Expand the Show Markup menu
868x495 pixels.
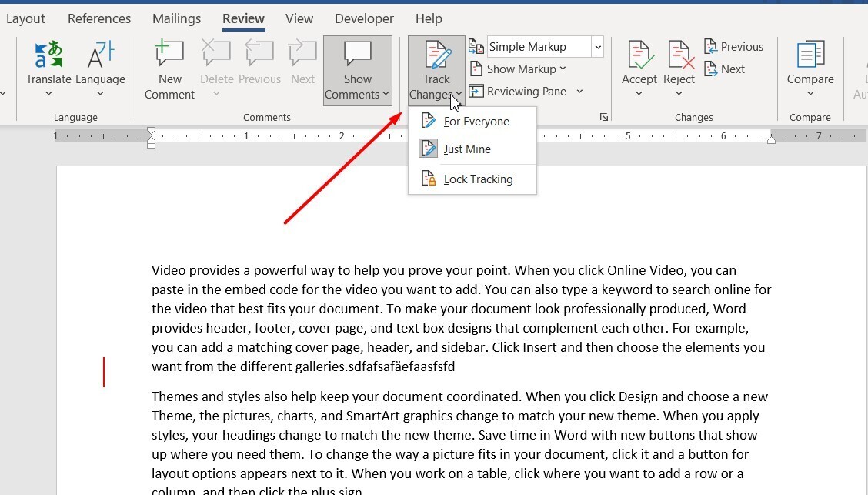coord(526,69)
